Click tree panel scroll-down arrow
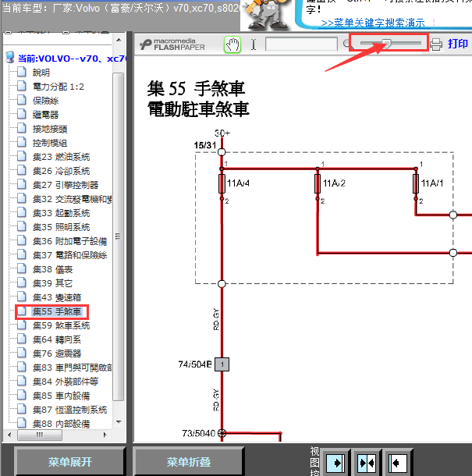 [x=119, y=422]
